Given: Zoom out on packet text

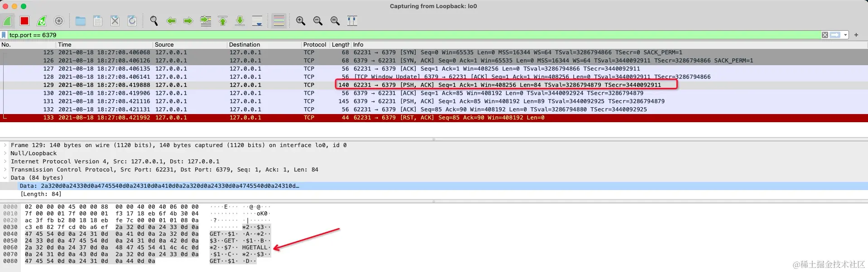Looking at the screenshot, I should click(x=318, y=21).
